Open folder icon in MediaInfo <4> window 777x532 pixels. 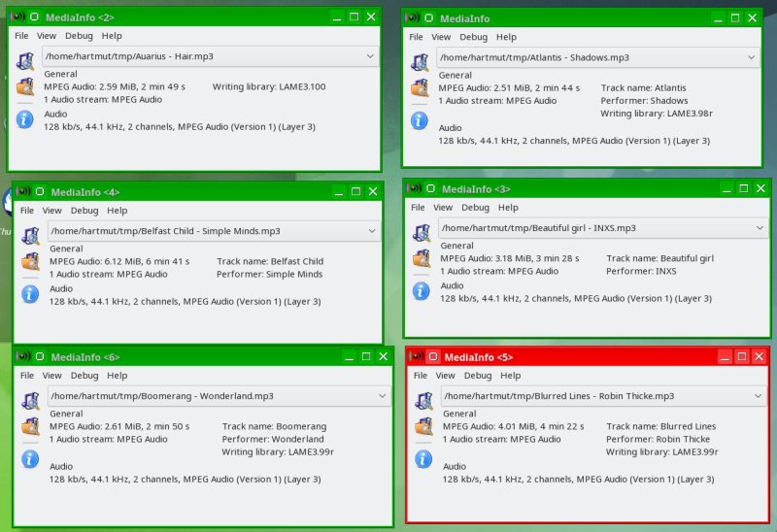(x=30, y=261)
